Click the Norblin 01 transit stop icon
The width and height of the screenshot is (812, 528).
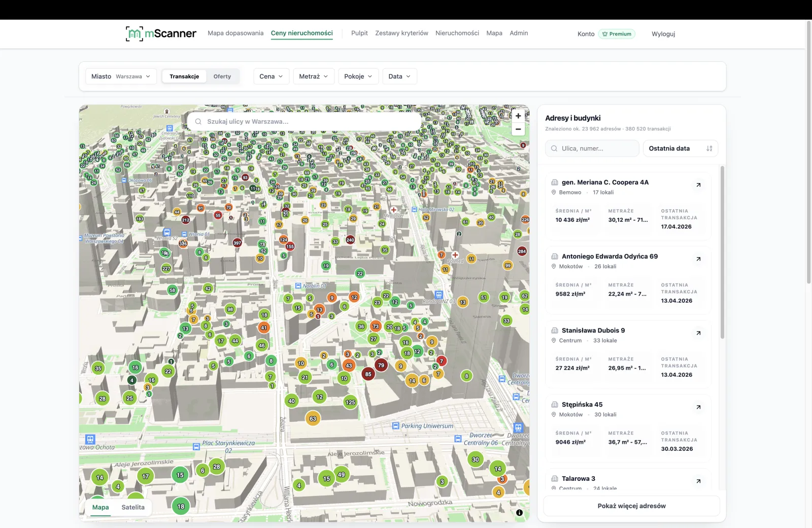[298, 286]
